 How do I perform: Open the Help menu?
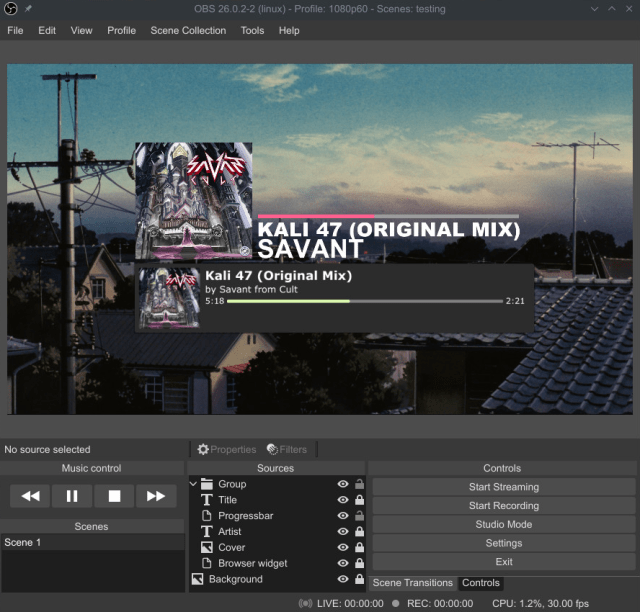[x=289, y=31]
